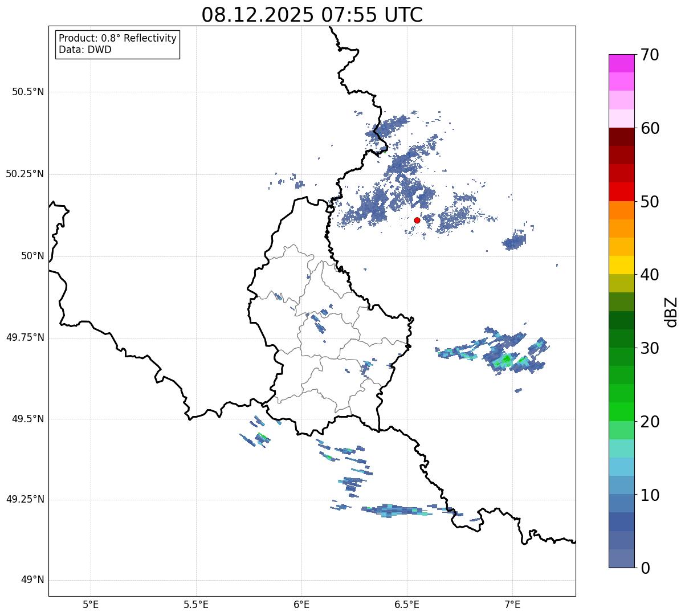Click the turquoise colorbar segment below 20
This screenshot has width=685, height=616.
pos(622,448)
